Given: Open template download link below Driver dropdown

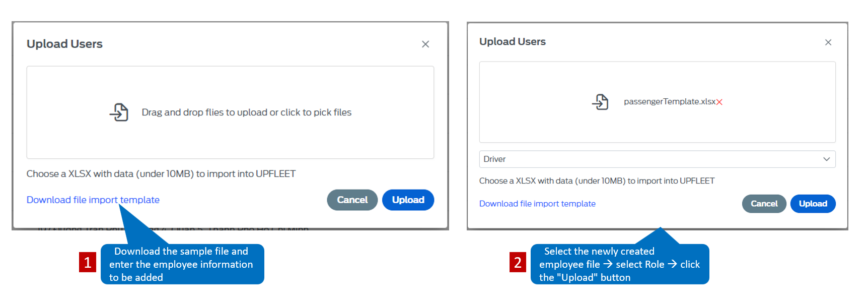Looking at the screenshot, I should [537, 204].
